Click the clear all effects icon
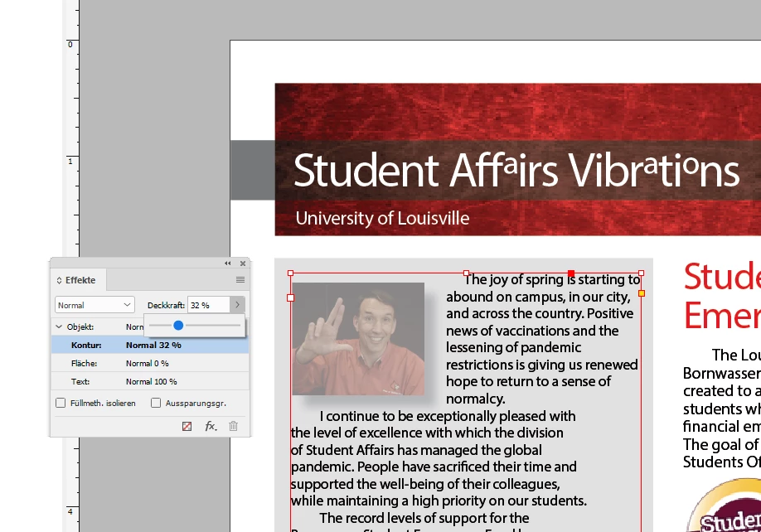 click(187, 426)
